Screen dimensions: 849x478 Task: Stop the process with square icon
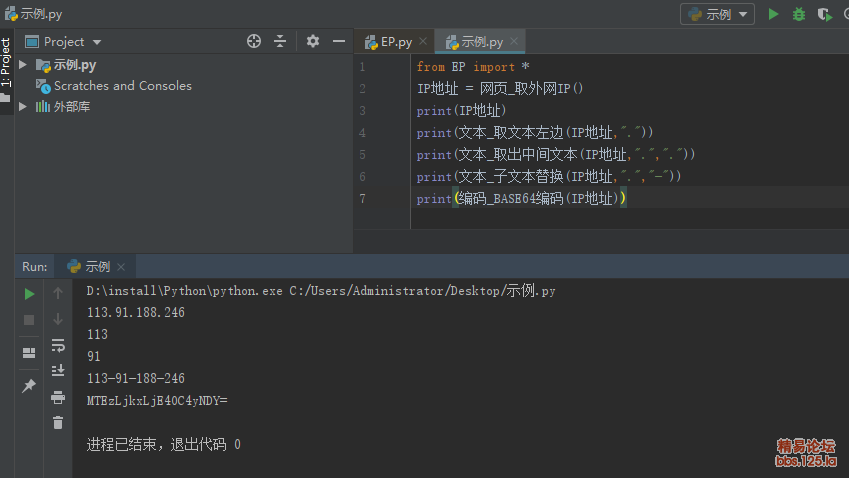click(29, 320)
